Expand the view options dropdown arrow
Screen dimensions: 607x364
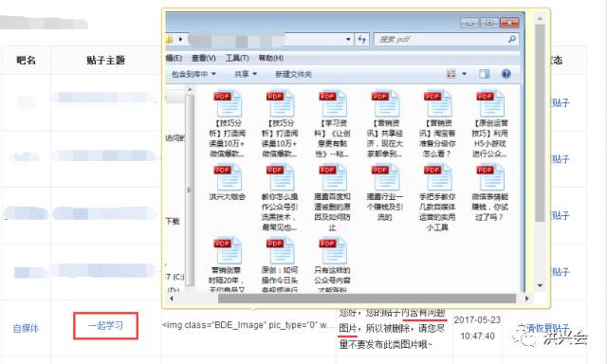464,74
